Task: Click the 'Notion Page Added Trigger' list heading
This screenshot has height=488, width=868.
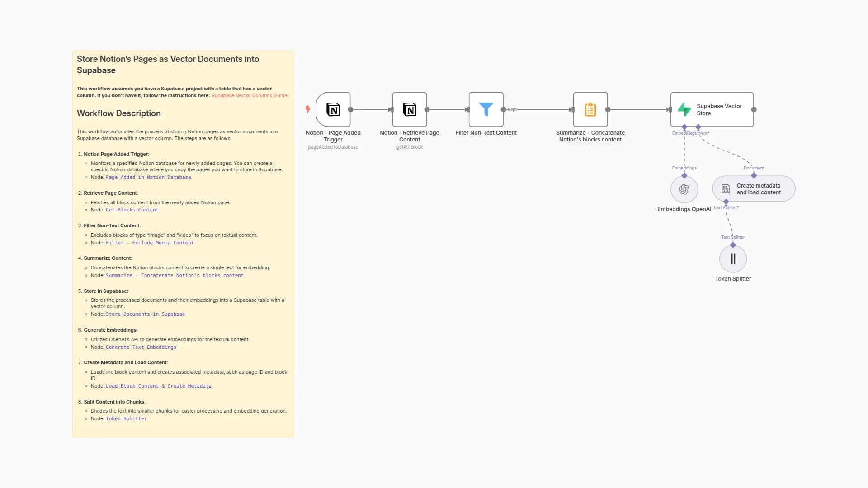Action: [116, 155]
